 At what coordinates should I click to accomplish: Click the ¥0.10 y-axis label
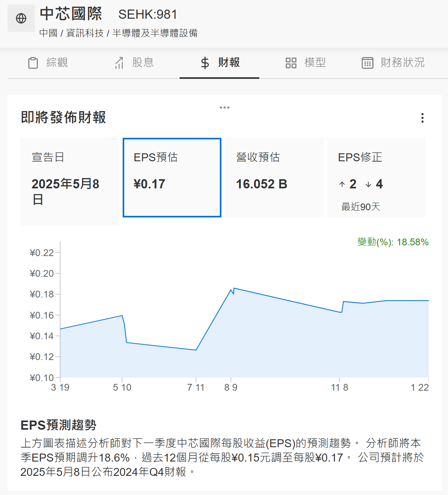(42, 378)
